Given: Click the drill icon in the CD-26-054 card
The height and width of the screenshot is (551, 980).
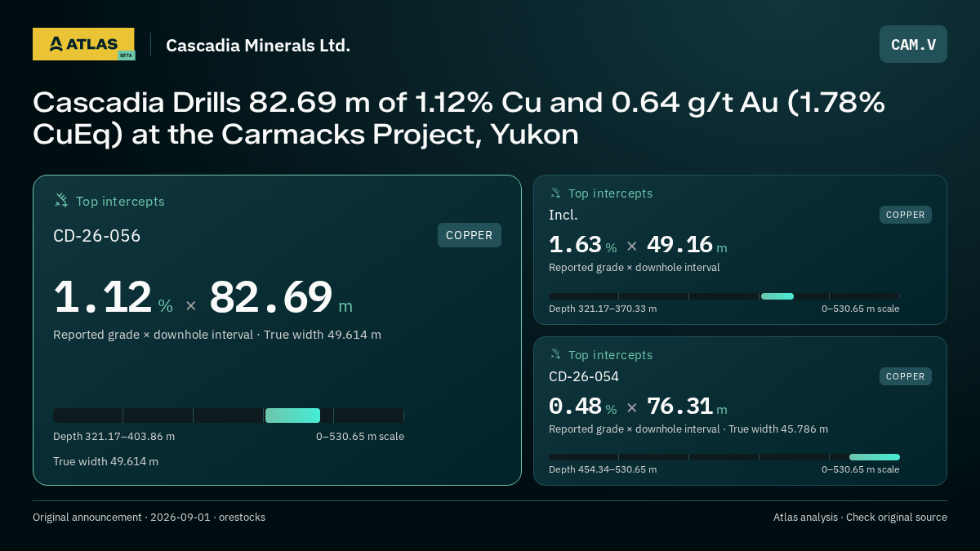Looking at the screenshot, I should [x=555, y=355].
